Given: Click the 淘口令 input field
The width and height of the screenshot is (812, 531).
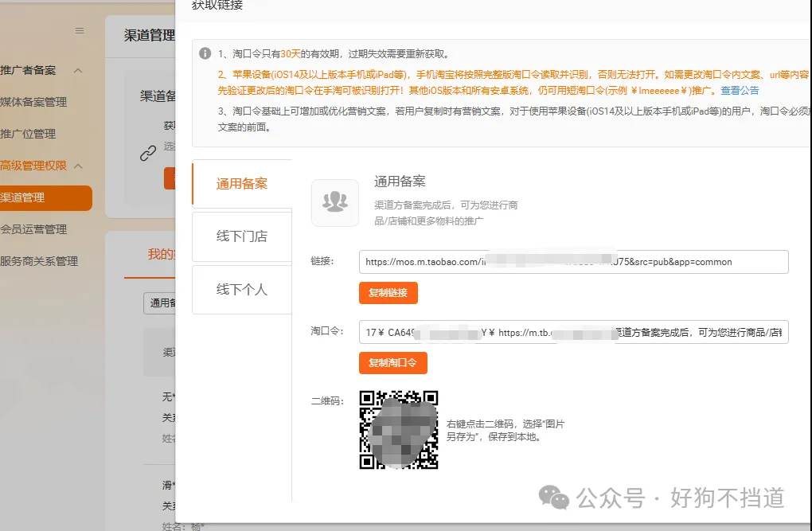Looking at the screenshot, I should pos(574,332).
